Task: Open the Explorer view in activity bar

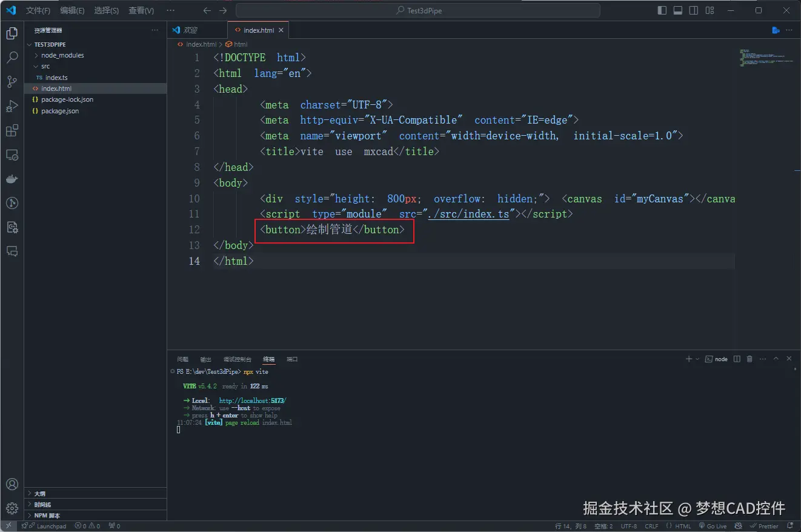Action: [x=12, y=33]
